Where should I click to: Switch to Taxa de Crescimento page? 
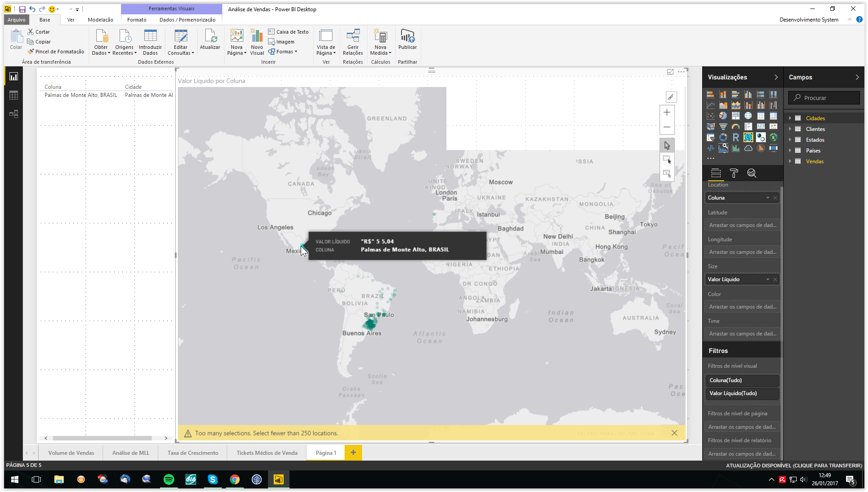[193, 453]
